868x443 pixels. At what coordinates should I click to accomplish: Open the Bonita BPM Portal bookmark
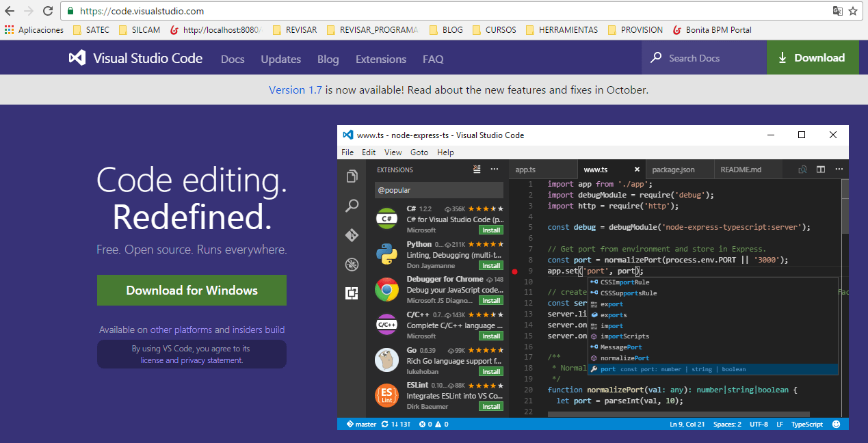coord(712,30)
